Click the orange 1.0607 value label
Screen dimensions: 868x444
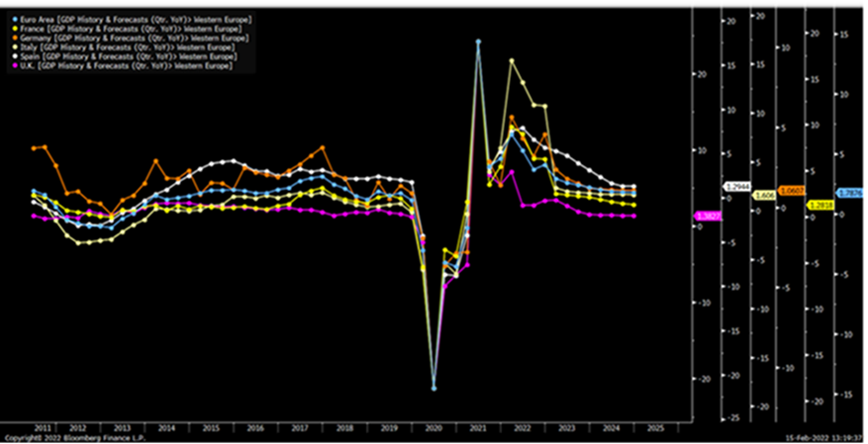tap(792, 190)
